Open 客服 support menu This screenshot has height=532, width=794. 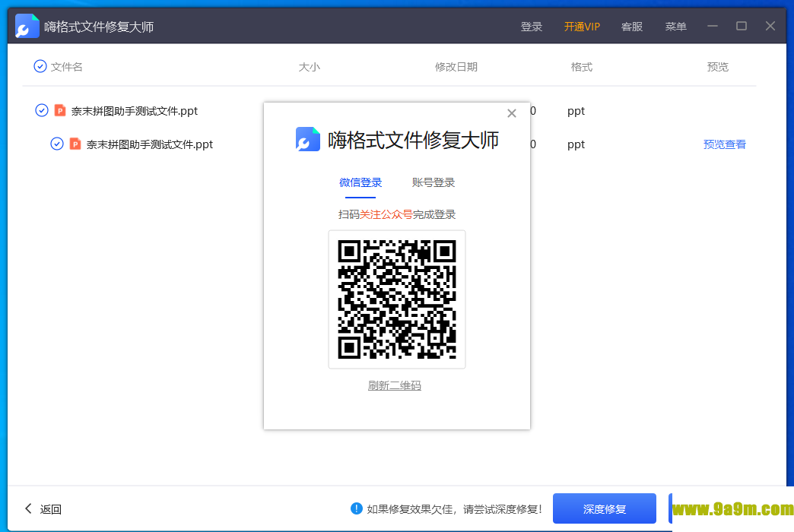[x=631, y=27]
